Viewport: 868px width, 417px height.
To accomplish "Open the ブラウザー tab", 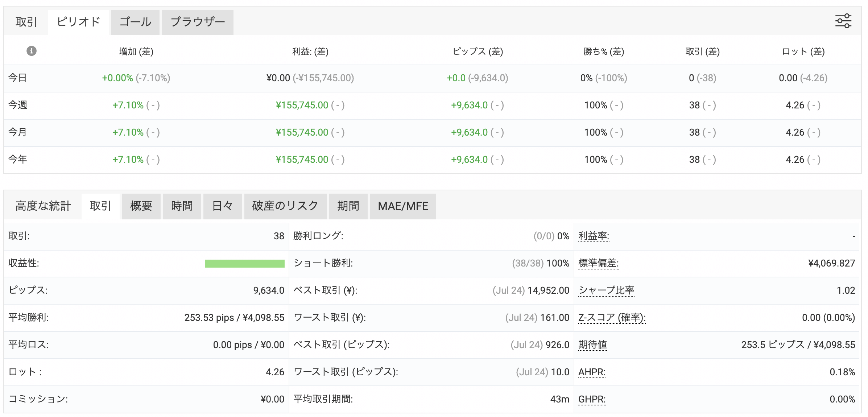I will (198, 22).
